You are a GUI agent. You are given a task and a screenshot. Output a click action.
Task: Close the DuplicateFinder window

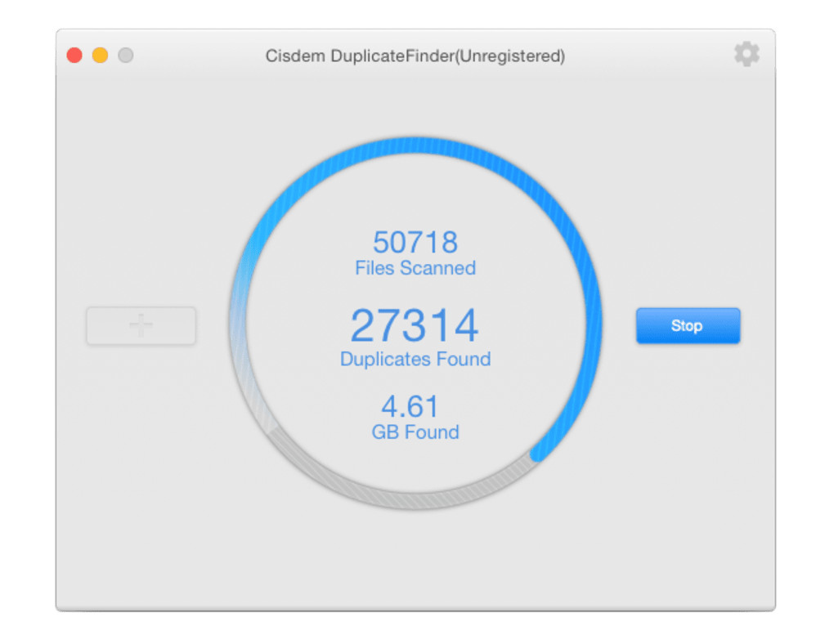tap(74, 56)
